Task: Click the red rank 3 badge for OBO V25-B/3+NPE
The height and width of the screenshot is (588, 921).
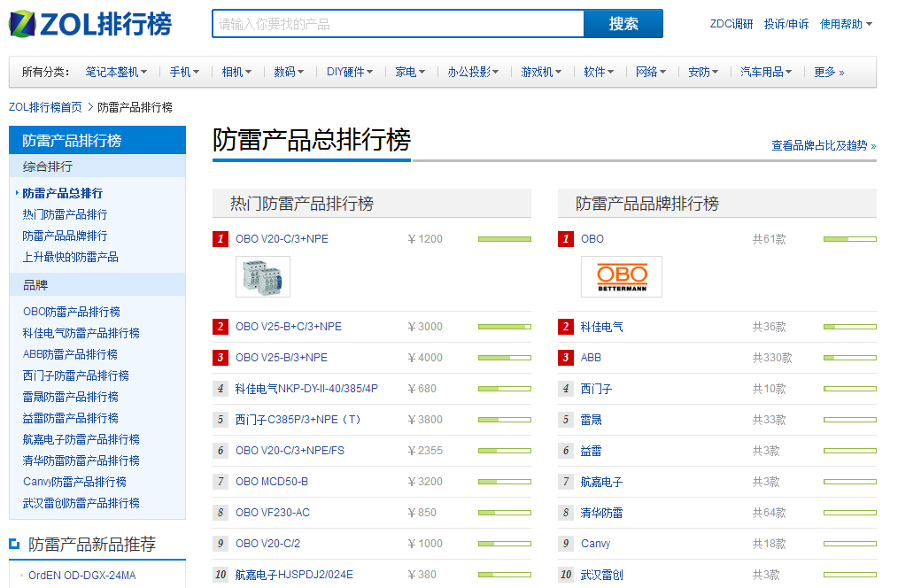Action: click(x=221, y=358)
